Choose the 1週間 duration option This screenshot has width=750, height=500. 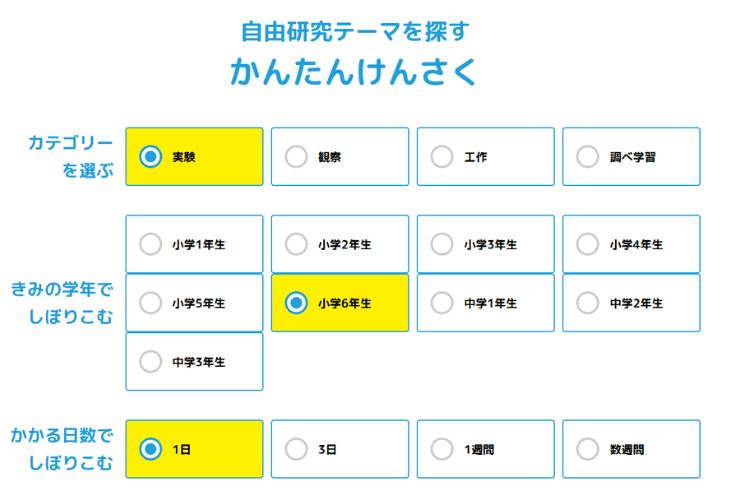click(x=442, y=449)
